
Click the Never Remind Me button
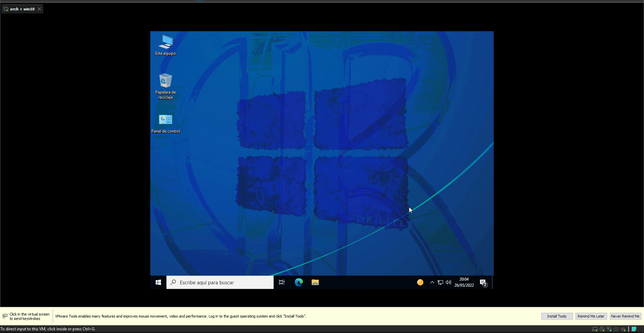tap(625, 316)
